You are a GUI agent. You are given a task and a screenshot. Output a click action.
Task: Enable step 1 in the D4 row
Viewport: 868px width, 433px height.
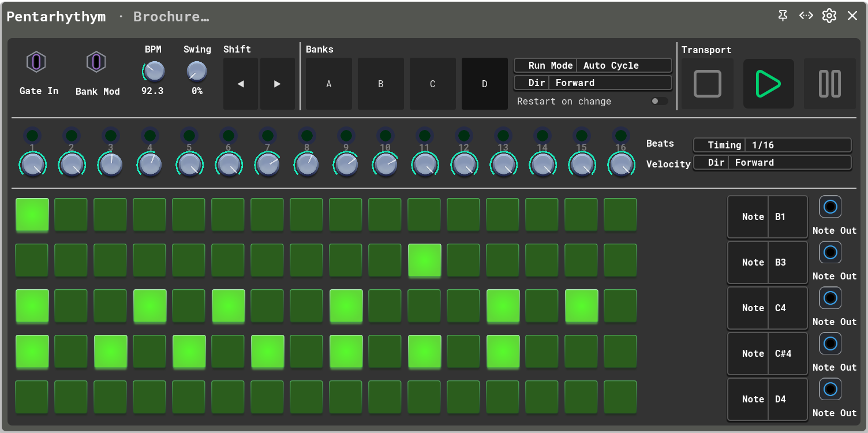click(32, 397)
